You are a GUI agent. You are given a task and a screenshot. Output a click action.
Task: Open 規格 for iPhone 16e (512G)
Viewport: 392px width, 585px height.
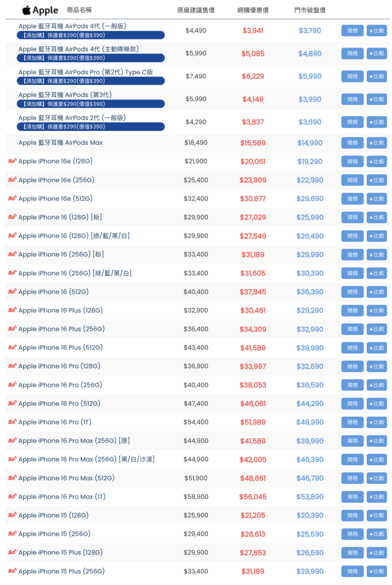(x=352, y=198)
